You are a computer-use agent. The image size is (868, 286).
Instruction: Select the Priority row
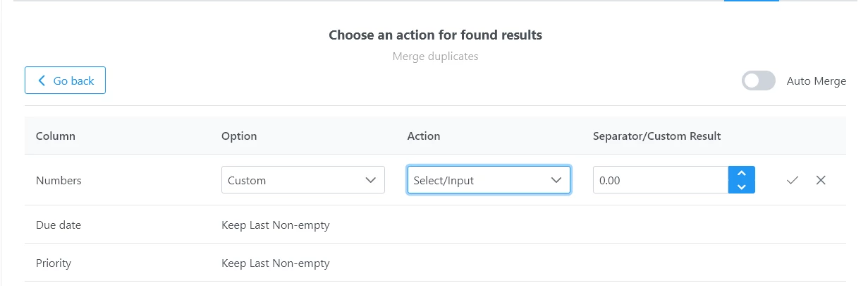[435, 263]
